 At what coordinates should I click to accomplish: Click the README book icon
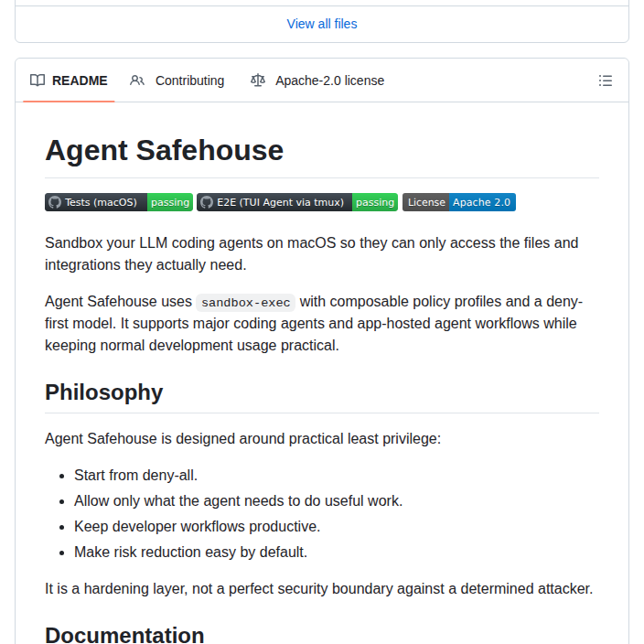[38, 80]
